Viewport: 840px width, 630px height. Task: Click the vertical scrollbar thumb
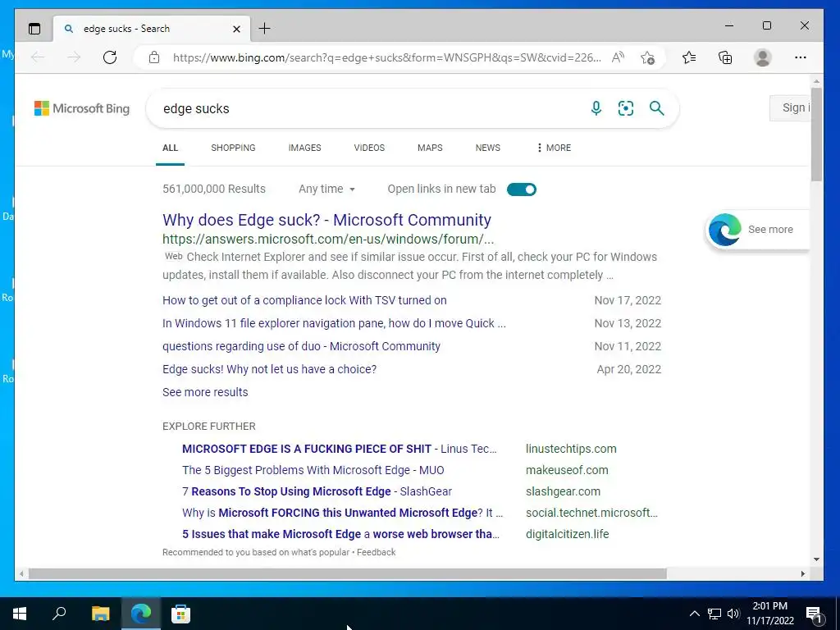pos(816,134)
